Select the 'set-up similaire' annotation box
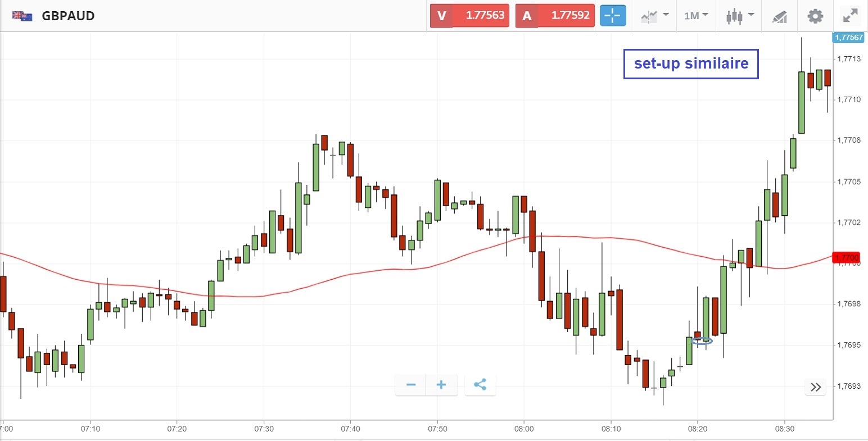This screenshot has width=868, height=441. [691, 63]
